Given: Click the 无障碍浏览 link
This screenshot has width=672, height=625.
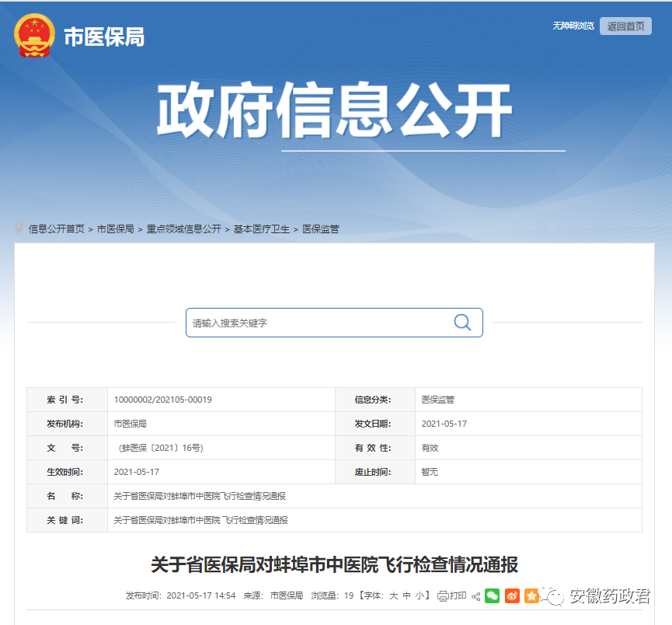Looking at the screenshot, I should click(573, 26).
